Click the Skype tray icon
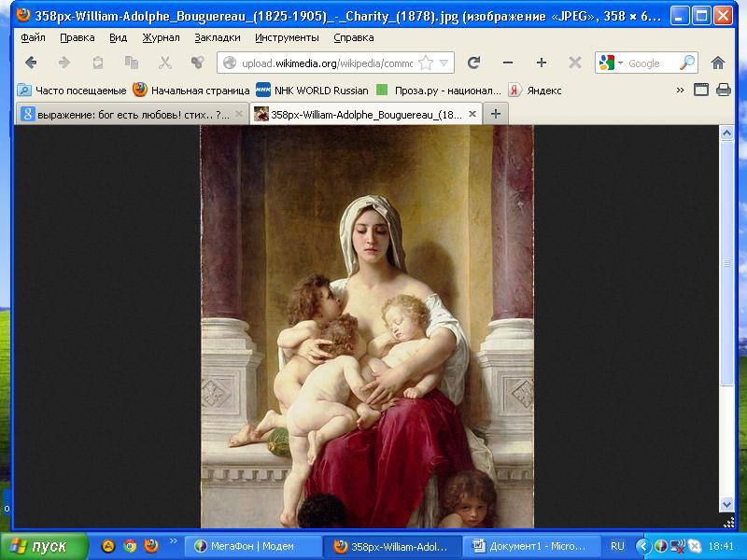The height and width of the screenshot is (560, 747). point(695,546)
